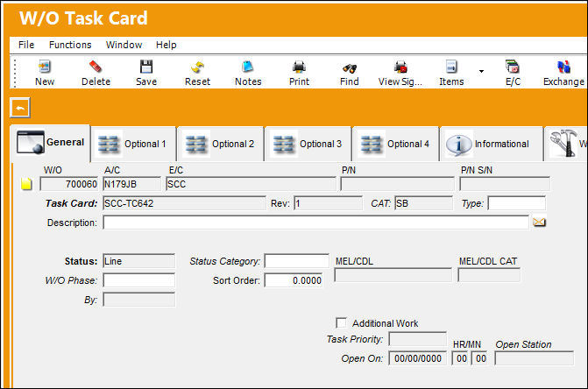Save the task card via floppy icon
Viewport: 588px width, 389px height.
(x=146, y=67)
